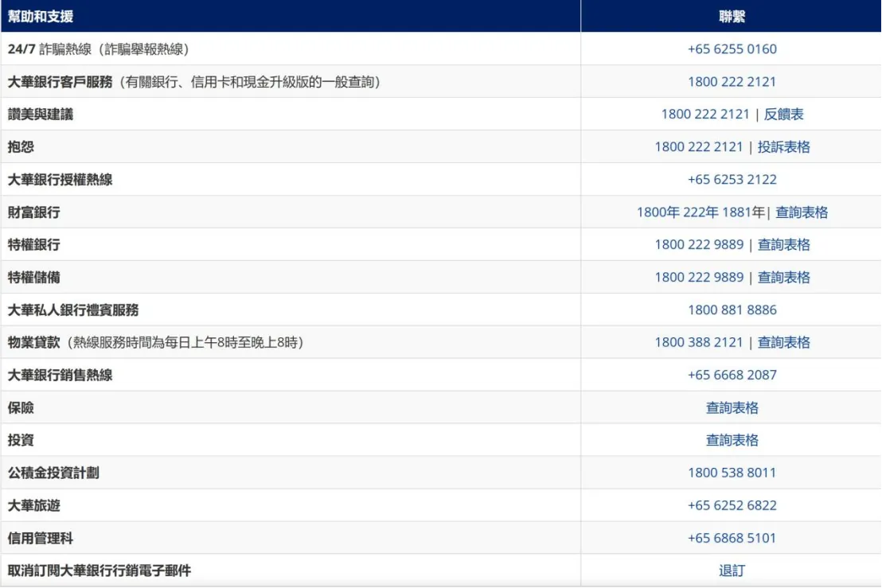
Task: Select the 大華旅遊 row label
Action: point(33,505)
